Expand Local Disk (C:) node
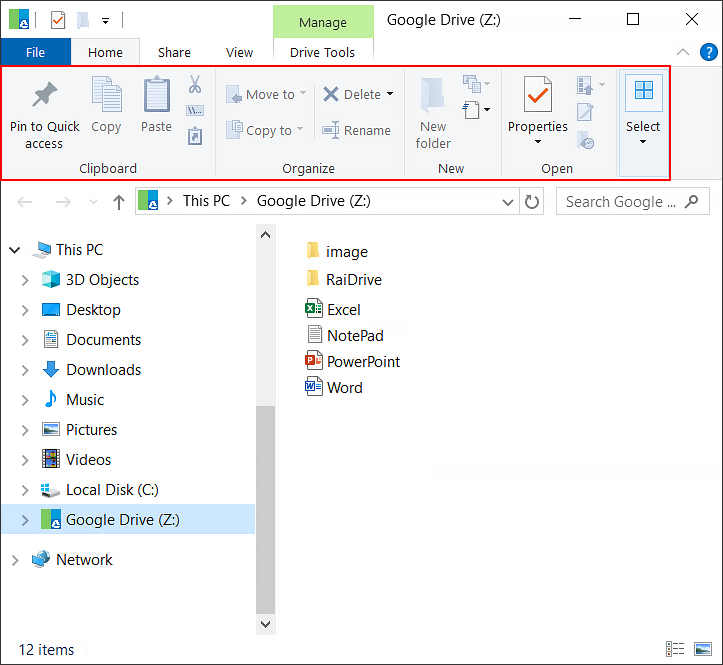723x665 pixels. (25, 490)
